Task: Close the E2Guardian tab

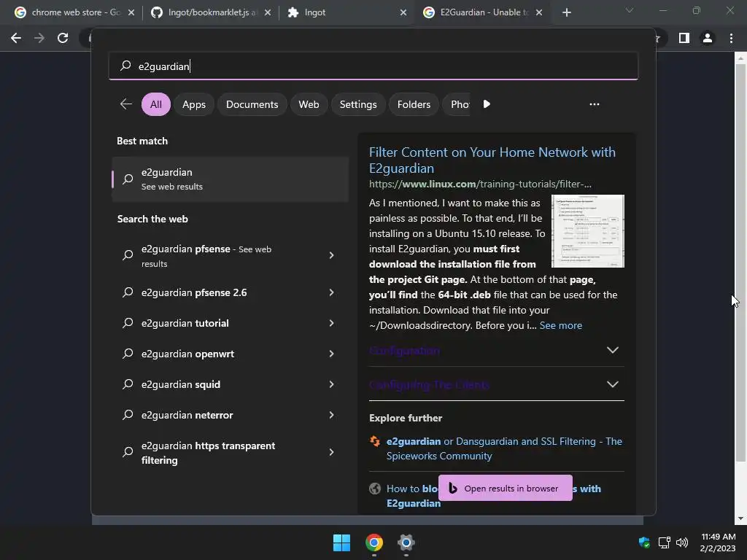Action: pyautogui.click(x=539, y=12)
